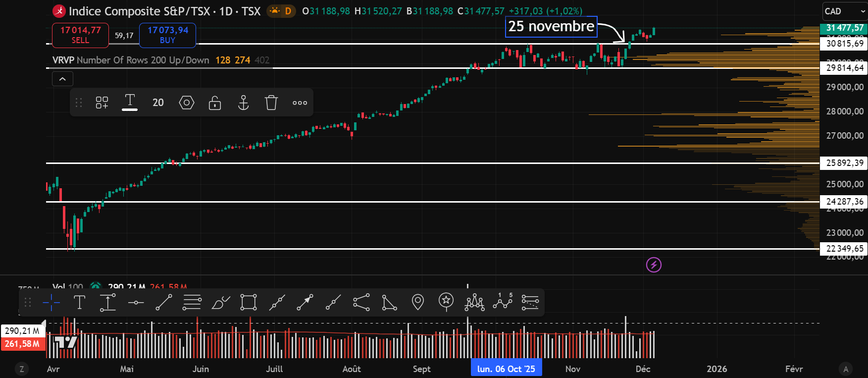Open the three-dots more options menu
The height and width of the screenshot is (378, 868).
pos(300,103)
